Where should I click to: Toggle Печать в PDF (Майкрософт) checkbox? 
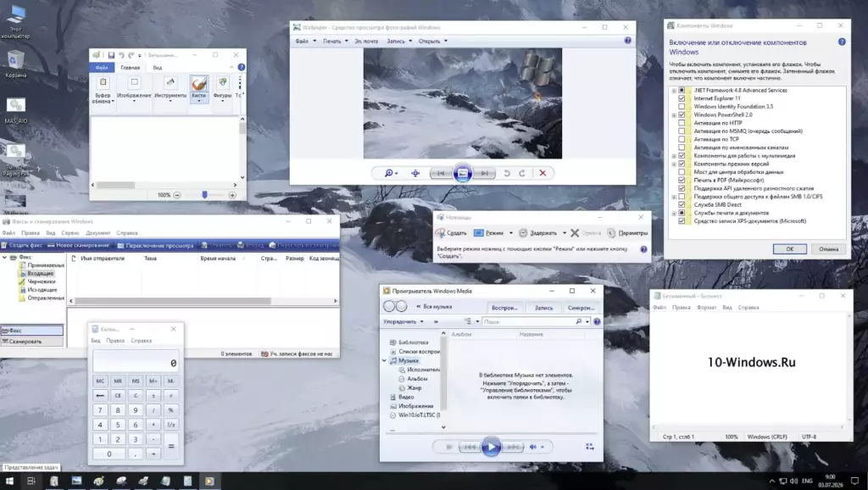click(x=682, y=180)
